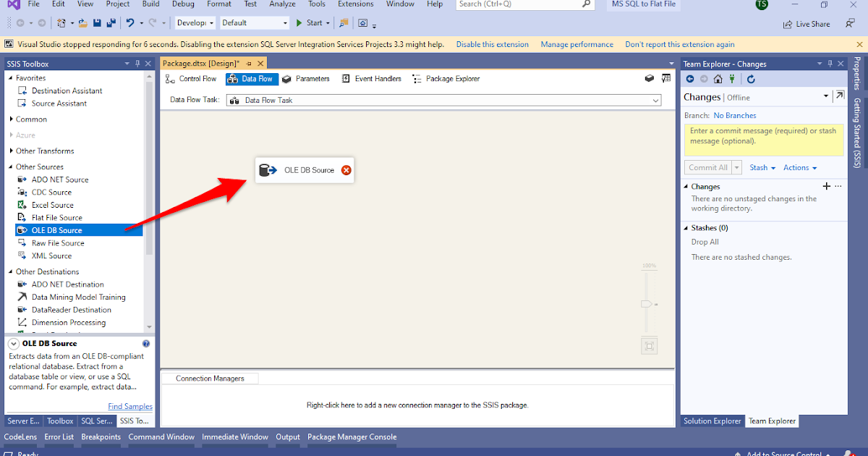This screenshot has width=868, height=456.
Task: Click the Variables icon in designer toolbar
Action: click(x=649, y=78)
